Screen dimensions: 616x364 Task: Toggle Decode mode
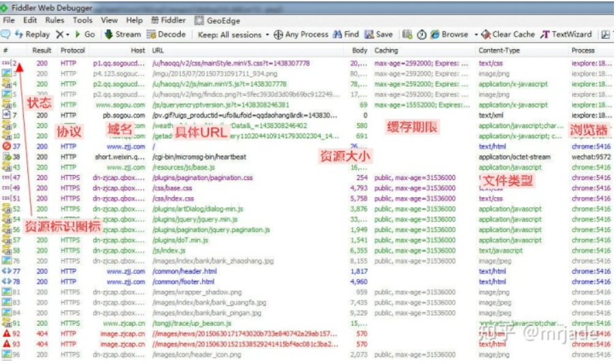click(x=166, y=35)
